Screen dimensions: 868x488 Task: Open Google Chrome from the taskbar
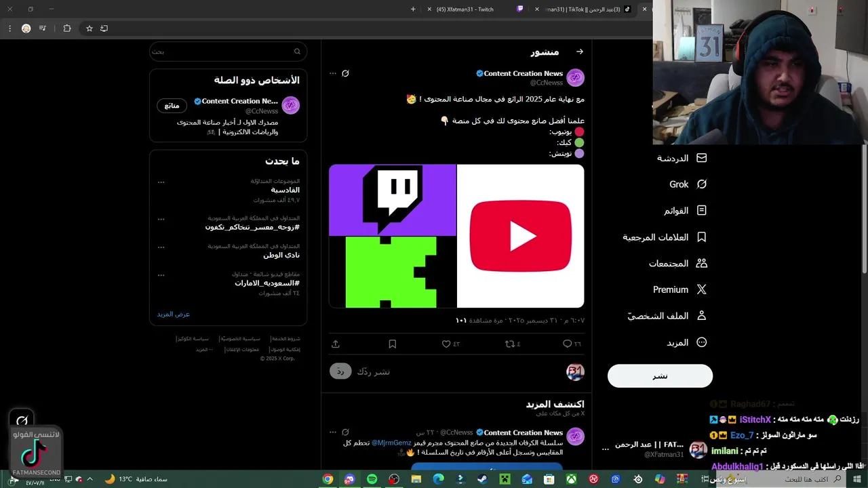pos(328,479)
